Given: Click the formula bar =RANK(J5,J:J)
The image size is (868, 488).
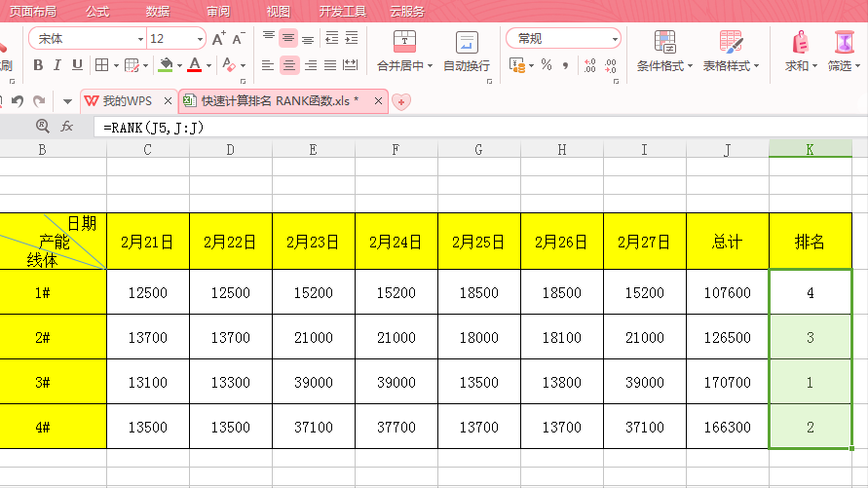Looking at the screenshot, I should point(479,128).
